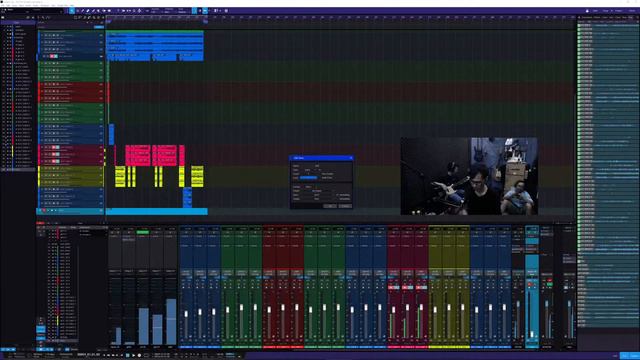Adjust the fader on the first yellow mixer channel
Viewport: 640px width, 360px height.
coord(435,310)
